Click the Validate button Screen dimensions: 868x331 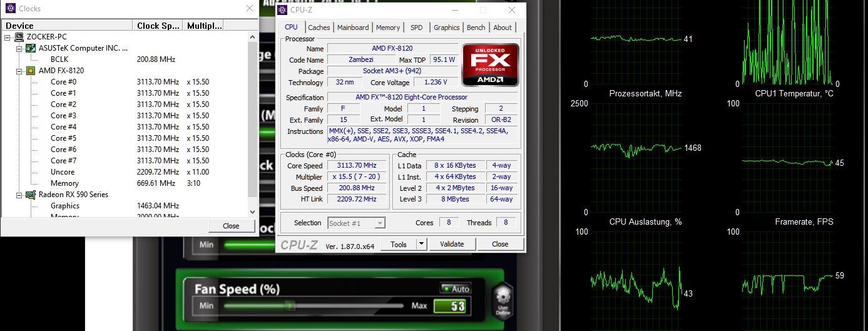click(x=452, y=244)
